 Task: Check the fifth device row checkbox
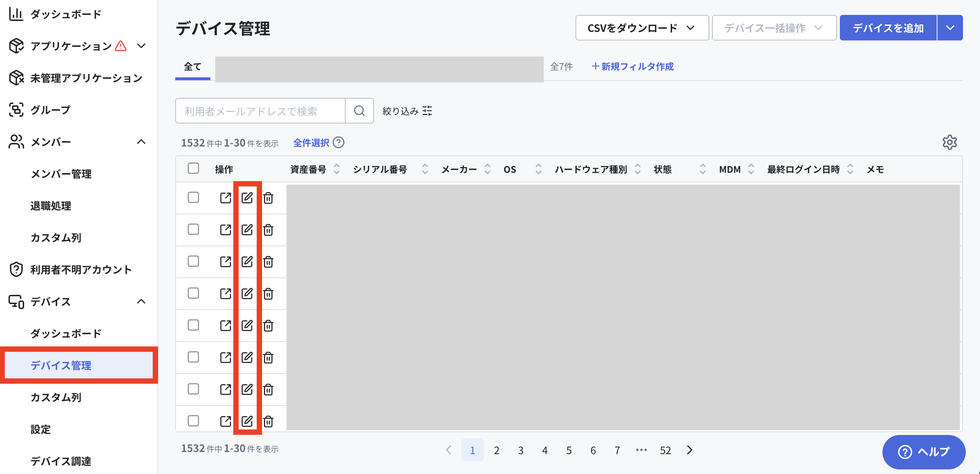(x=193, y=325)
